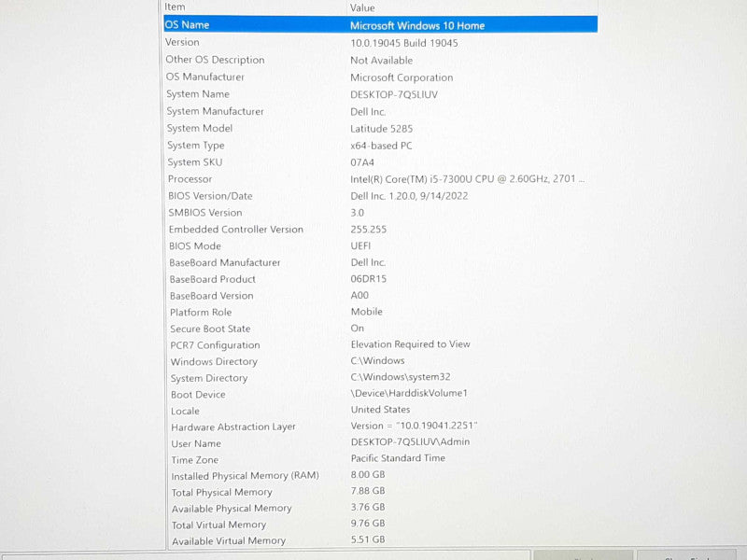The height and width of the screenshot is (560, 747).
Task: Click the 07A4 SKU value
Action: tap(362, 162)
